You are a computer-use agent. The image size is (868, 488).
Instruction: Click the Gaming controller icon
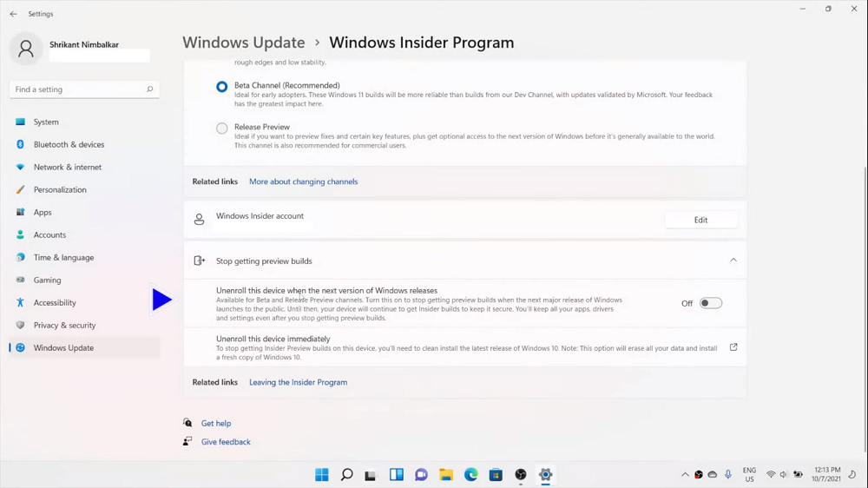click(21, 280)
